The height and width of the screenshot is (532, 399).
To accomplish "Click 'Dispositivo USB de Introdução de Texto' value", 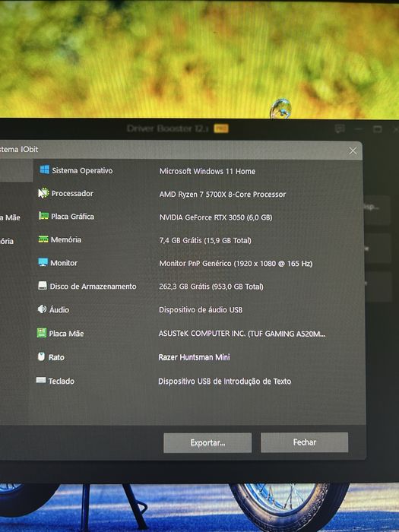I will pyautogui.click(x=225, y=382).
